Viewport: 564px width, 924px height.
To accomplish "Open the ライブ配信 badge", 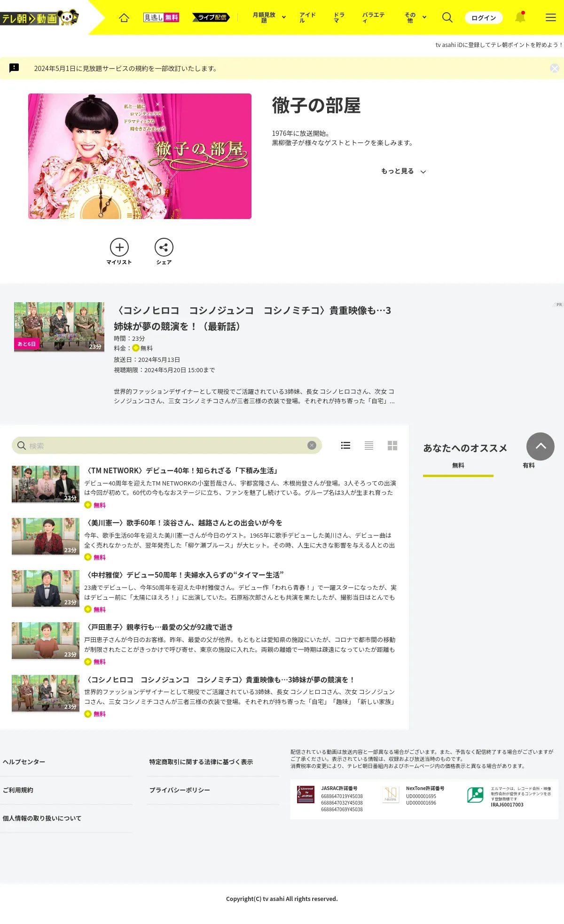I will pos(211,17).
